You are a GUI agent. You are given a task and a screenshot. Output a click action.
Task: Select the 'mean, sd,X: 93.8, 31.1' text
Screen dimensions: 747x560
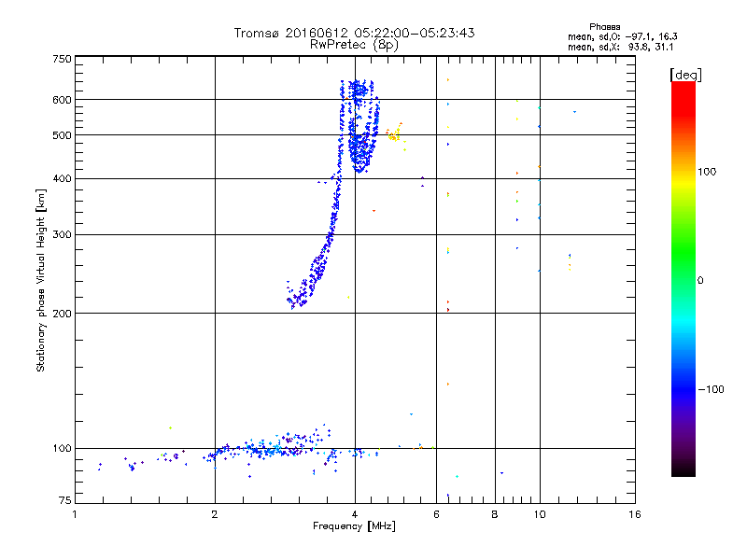pyautogui.click(x=620, y=47)
